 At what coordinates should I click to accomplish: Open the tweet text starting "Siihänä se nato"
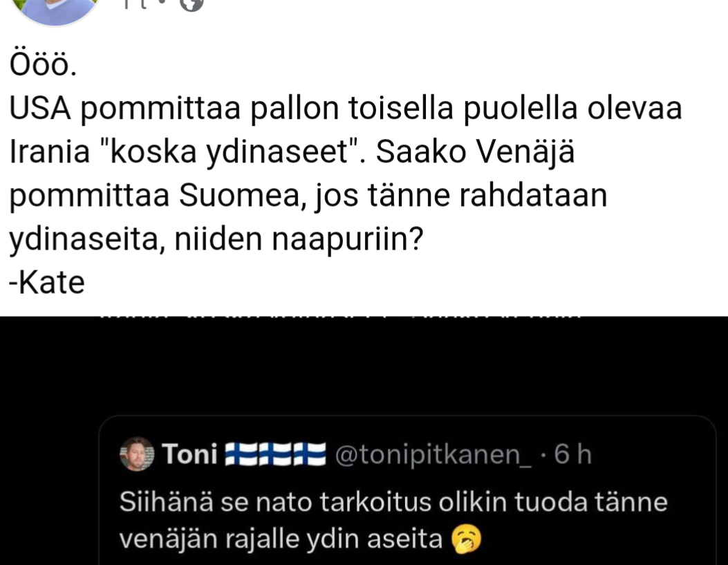pyautogui.click(x=393, y=502)
